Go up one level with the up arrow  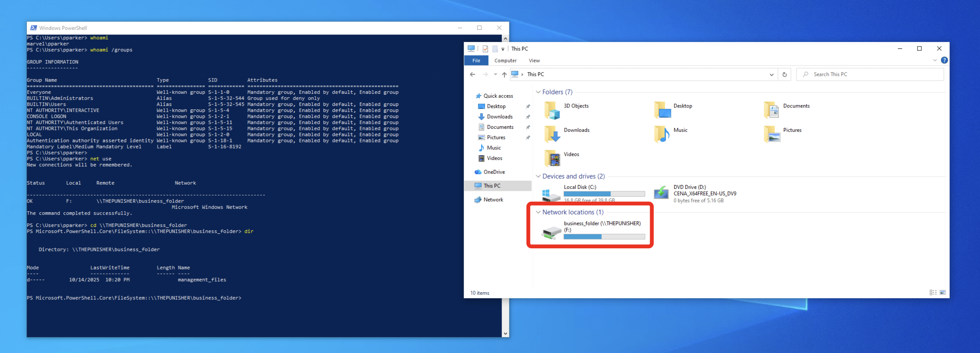click(x=504, y=74)
